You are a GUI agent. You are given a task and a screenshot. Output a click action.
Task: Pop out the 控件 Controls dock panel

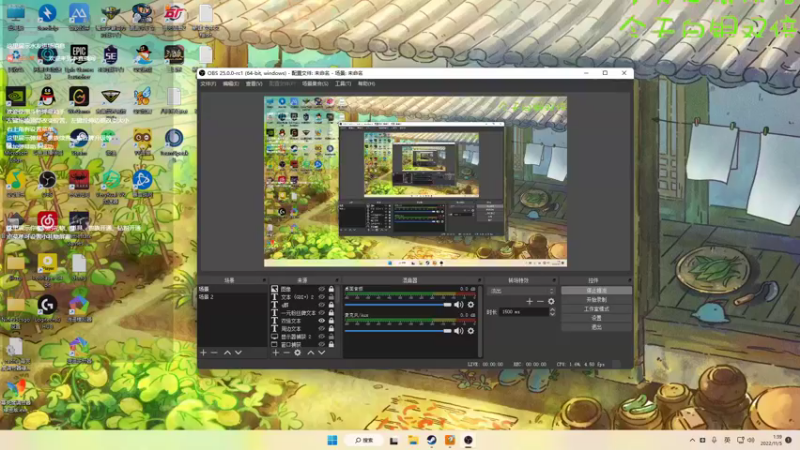point(629,280)
